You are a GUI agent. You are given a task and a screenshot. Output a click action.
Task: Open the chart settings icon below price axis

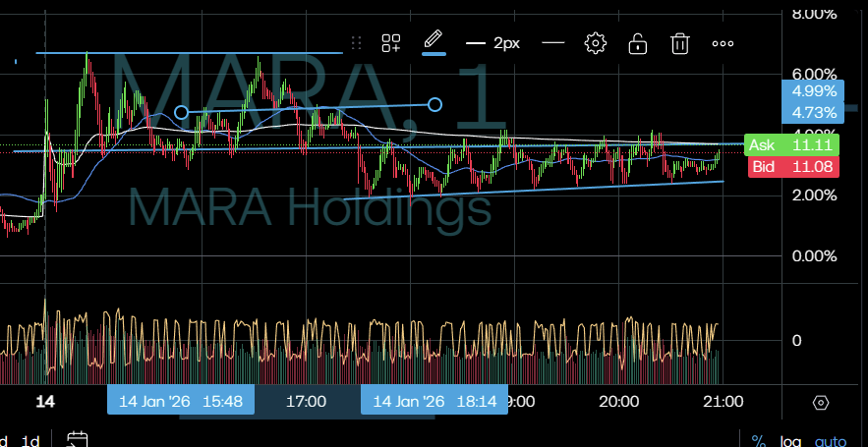822,403
